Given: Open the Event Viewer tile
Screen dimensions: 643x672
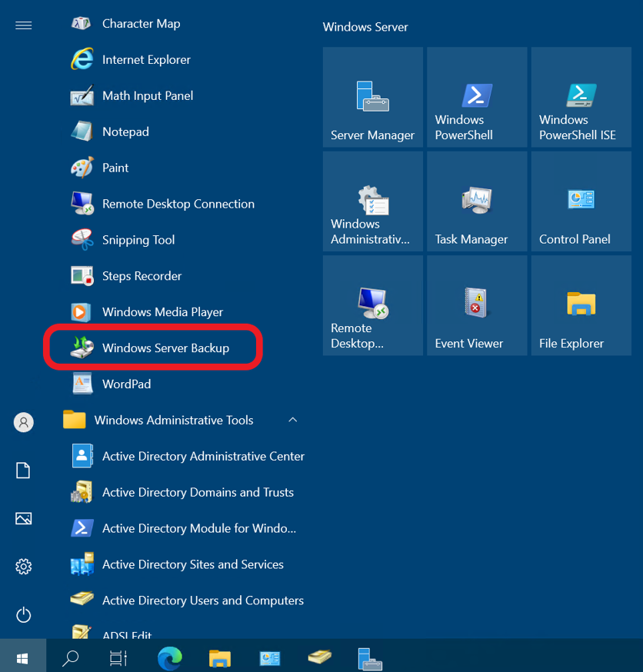Looking at the screenshot, I should 476,305.
